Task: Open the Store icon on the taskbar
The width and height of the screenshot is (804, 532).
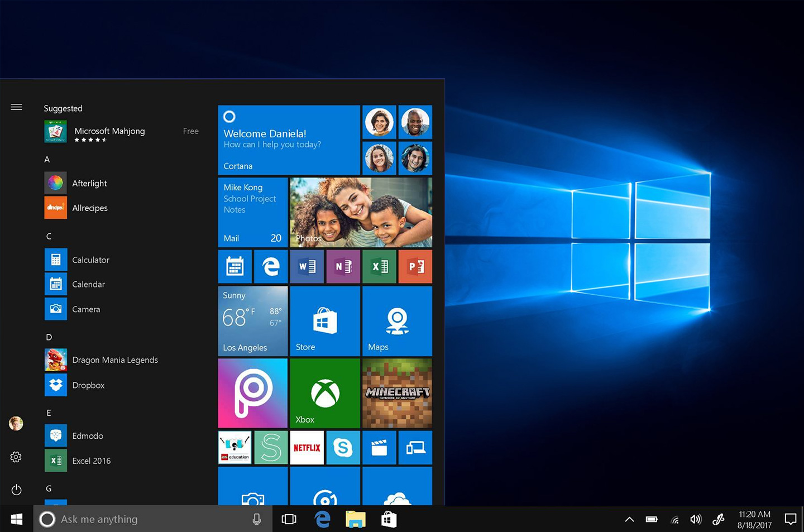Action: 389,519
